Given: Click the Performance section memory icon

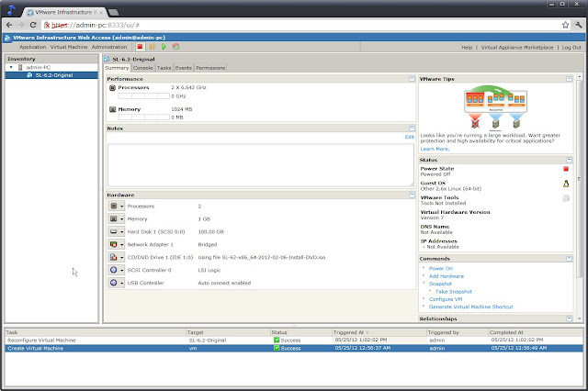Looking at the screenshot, I should click(x=112, y=109).
